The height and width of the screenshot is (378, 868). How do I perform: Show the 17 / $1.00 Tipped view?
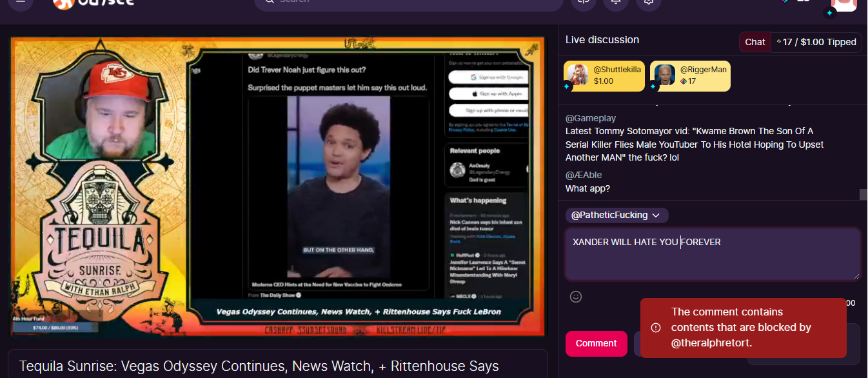[816, 42]
